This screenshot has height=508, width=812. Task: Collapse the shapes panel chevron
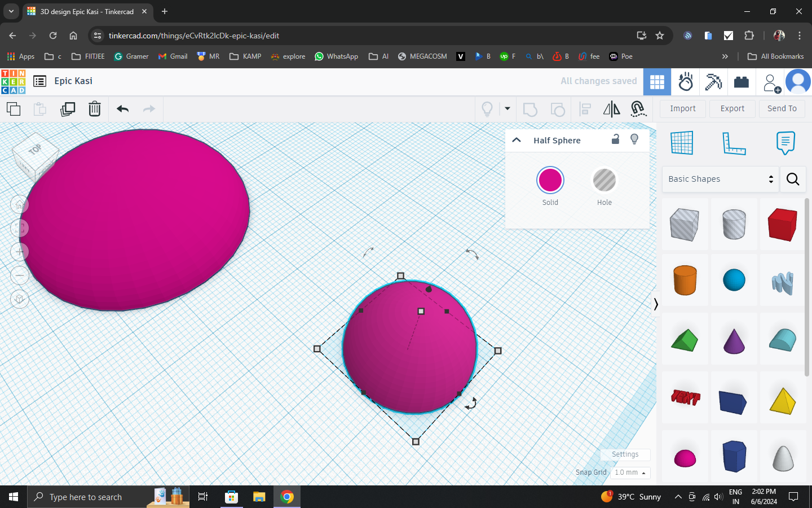[x=655, y=304]
